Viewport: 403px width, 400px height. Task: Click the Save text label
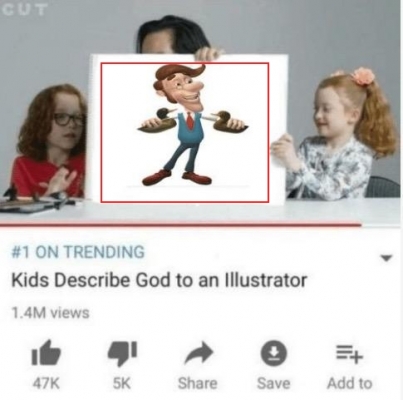coord(273,383)
